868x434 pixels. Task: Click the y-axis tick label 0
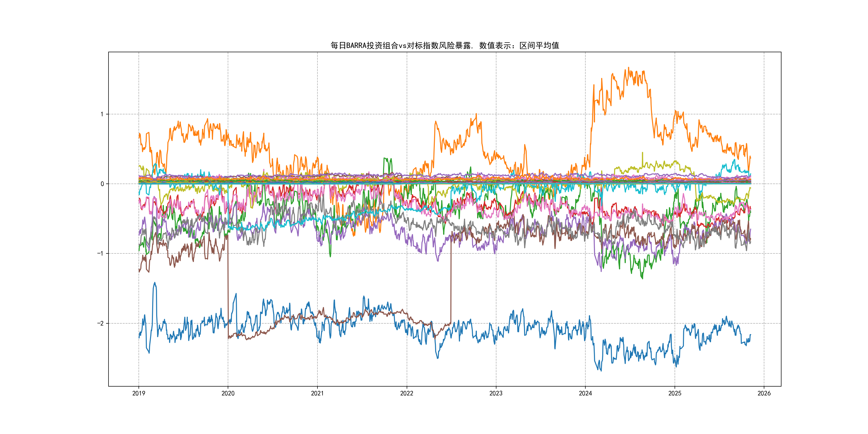[102, 184]
